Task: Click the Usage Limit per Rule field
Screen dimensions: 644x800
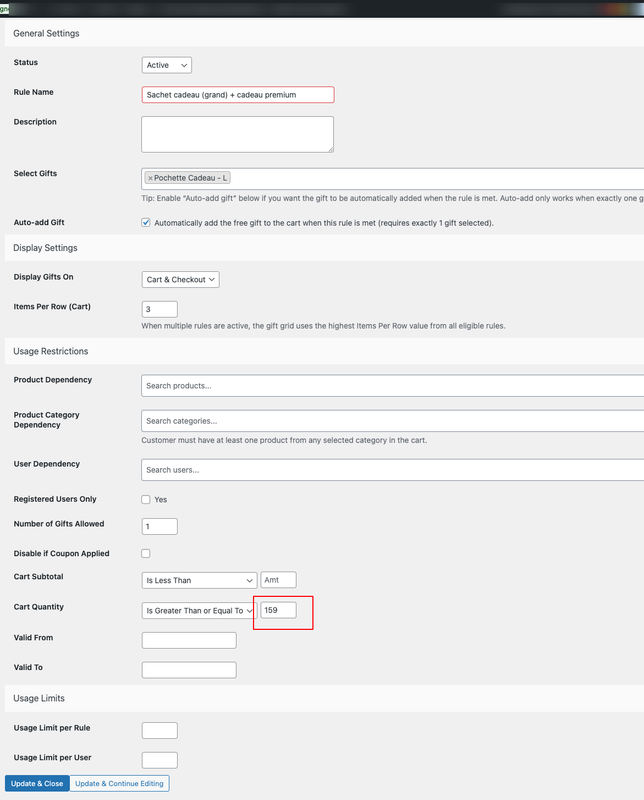Action: coord(160,731)
